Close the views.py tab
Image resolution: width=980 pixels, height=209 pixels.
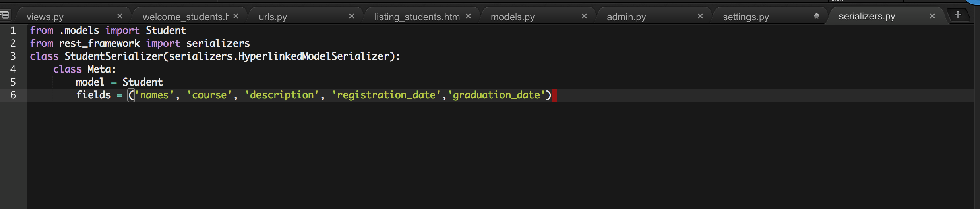click(x=120, y=16)
